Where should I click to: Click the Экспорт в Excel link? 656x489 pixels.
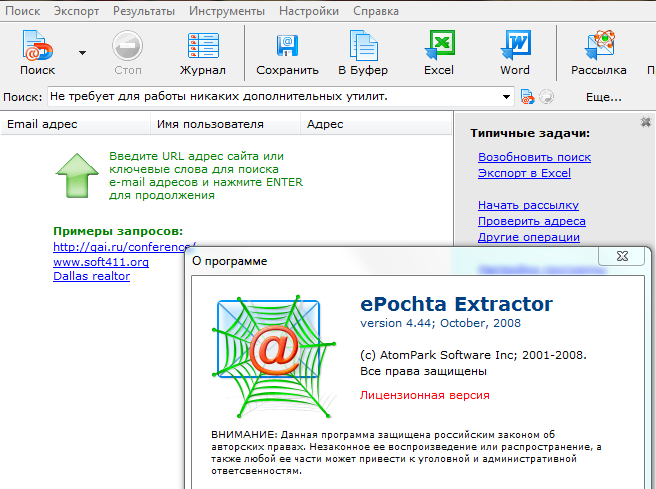[524, 173]
